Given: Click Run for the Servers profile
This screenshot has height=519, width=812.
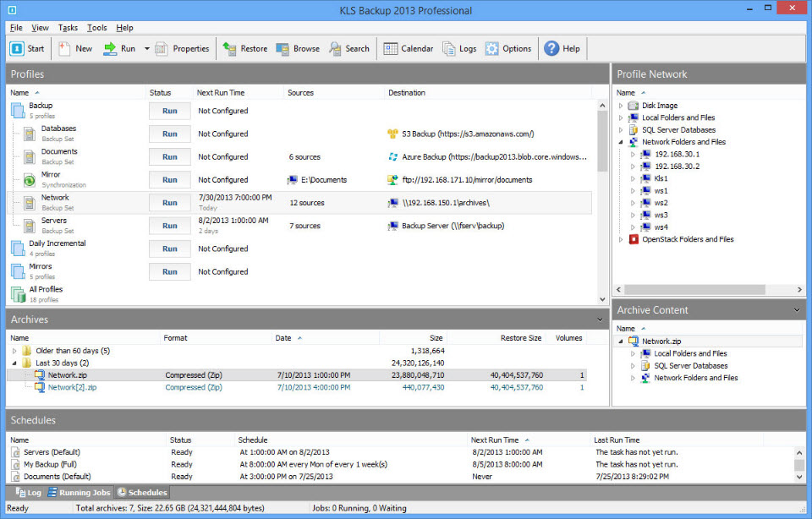Looking at the screenshot, I should click(169, 226).
